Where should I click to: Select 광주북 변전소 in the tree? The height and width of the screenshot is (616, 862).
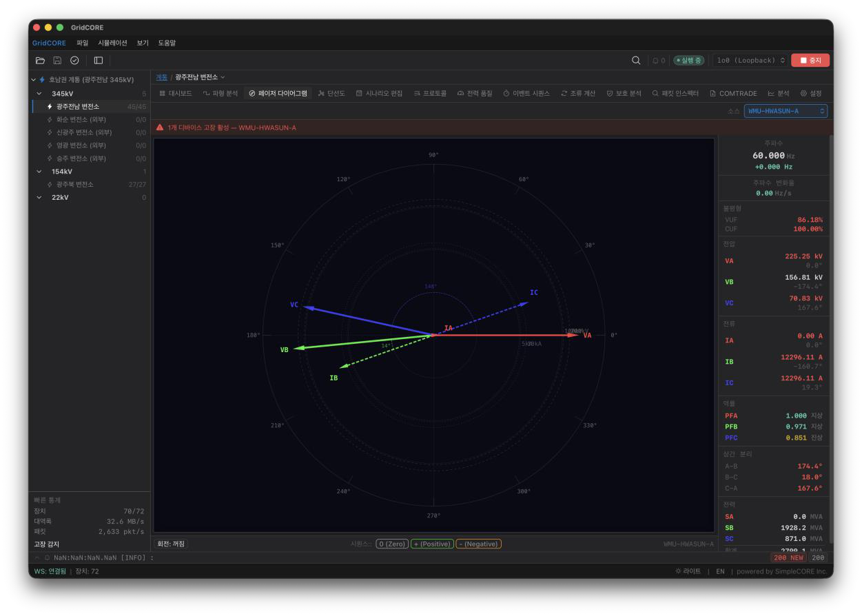coord(90,185)
